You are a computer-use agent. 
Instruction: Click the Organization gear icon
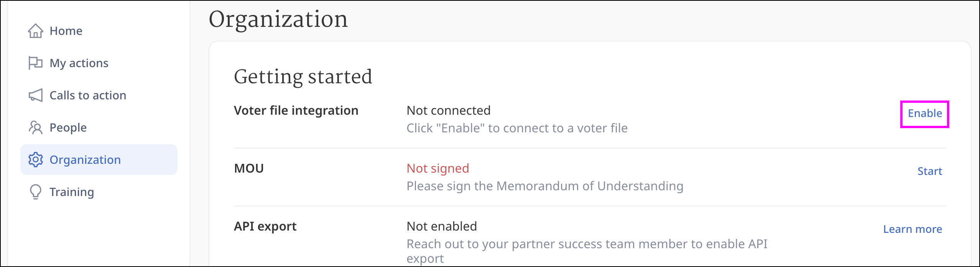pos(36,160)
